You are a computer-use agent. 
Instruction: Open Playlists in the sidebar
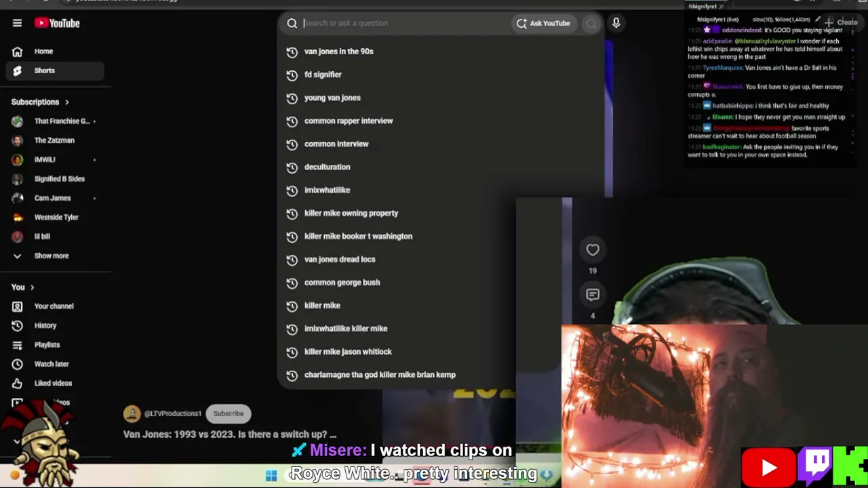pos(54,345)
